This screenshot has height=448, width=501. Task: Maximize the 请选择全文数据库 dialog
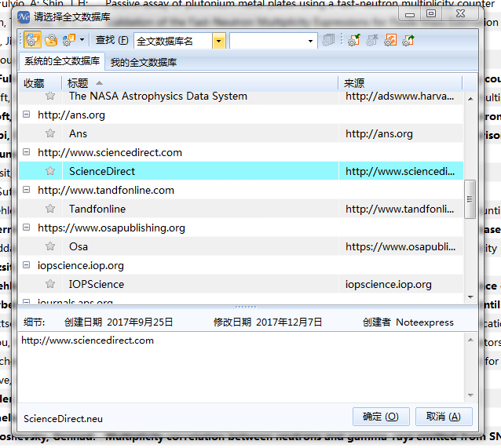431,13
